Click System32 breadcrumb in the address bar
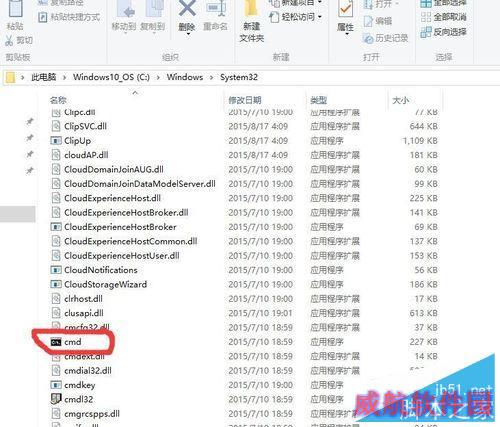 [x=239, y=77]
